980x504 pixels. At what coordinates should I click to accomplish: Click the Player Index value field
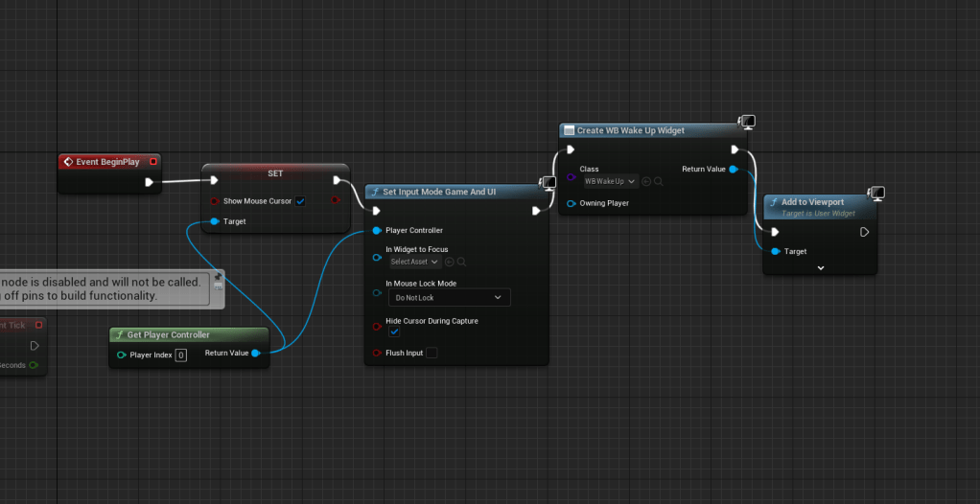coord(180,355)
